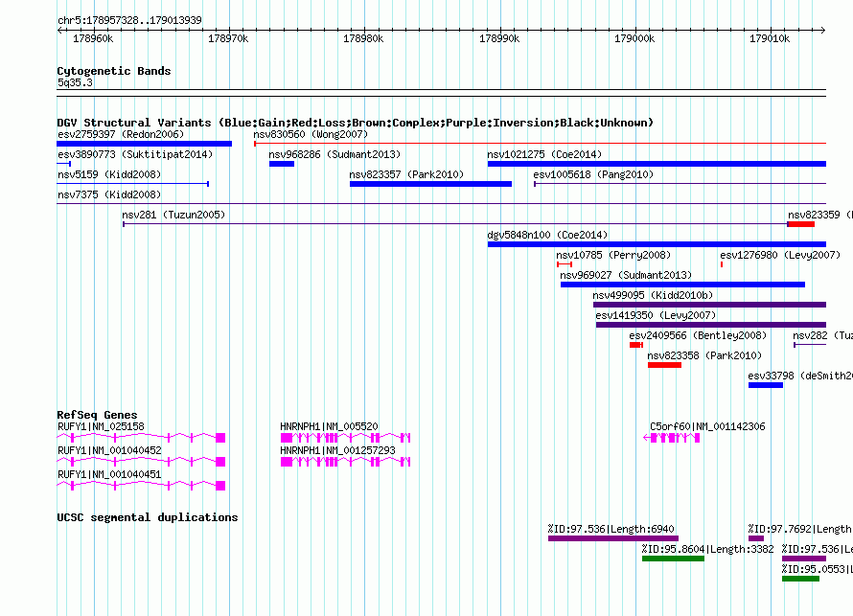The height and width of the screenshot is (616, 853).
Task: Click the green %ID:95.8604|Length:3382 duplication bar
Action: 673,559
